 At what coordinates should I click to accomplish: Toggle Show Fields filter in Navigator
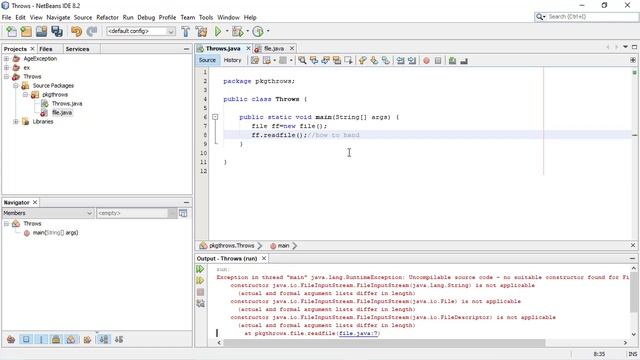click(26, 339)
